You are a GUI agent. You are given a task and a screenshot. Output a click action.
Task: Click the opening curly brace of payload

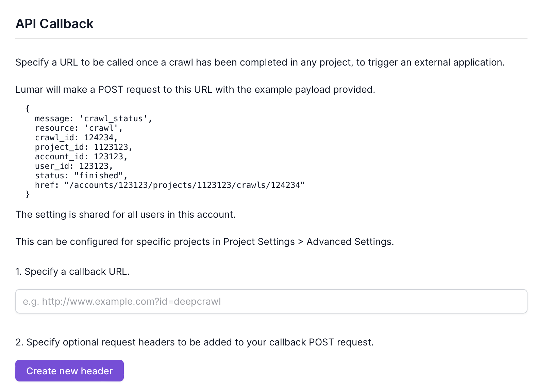(28, 109)
